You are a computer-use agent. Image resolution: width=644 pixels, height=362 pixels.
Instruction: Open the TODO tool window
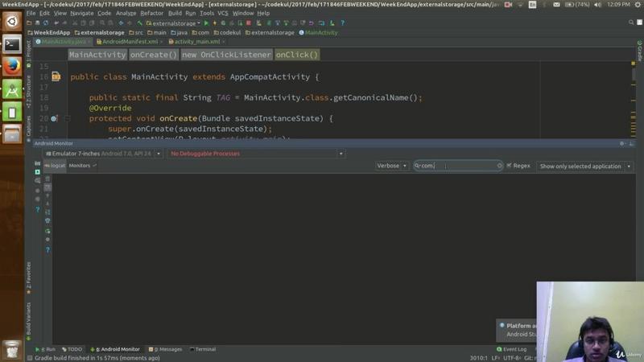pos(72,349)
